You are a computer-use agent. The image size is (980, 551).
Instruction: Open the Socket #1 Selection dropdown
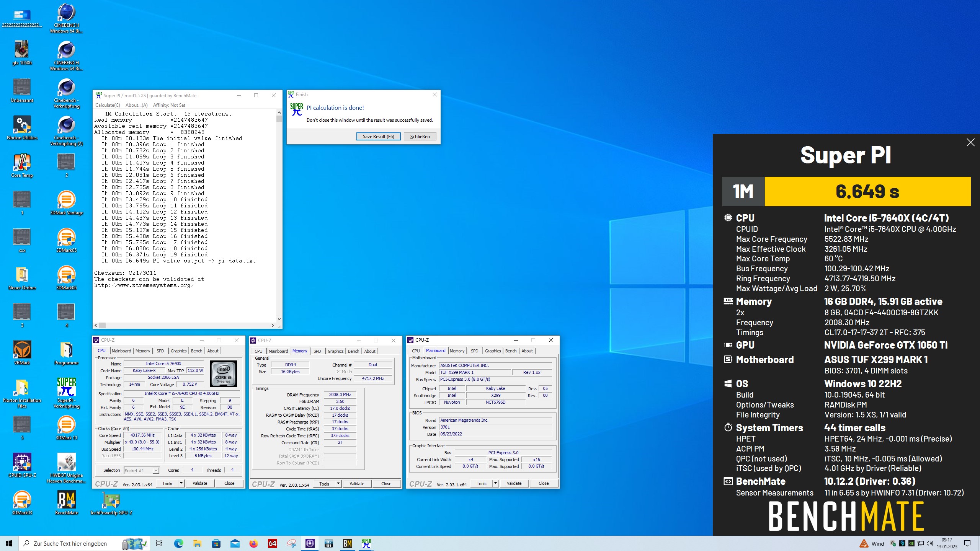141,470
